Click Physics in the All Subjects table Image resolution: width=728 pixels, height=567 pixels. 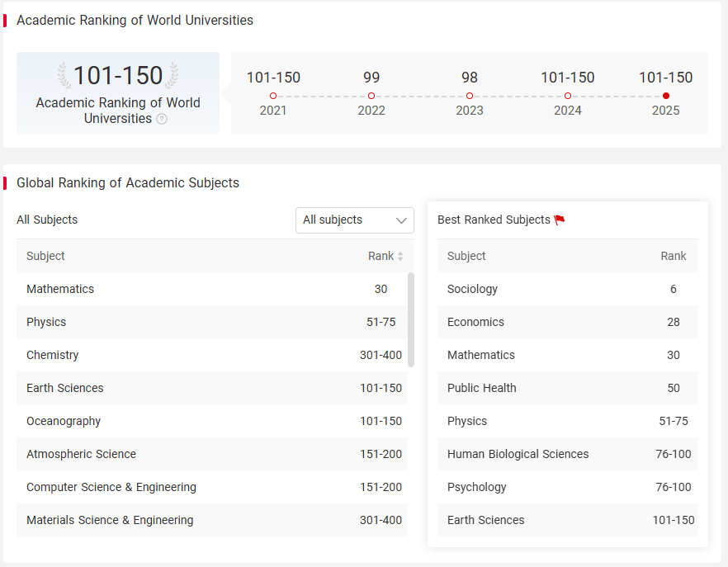pyautogui.click(x=46, y=322)
